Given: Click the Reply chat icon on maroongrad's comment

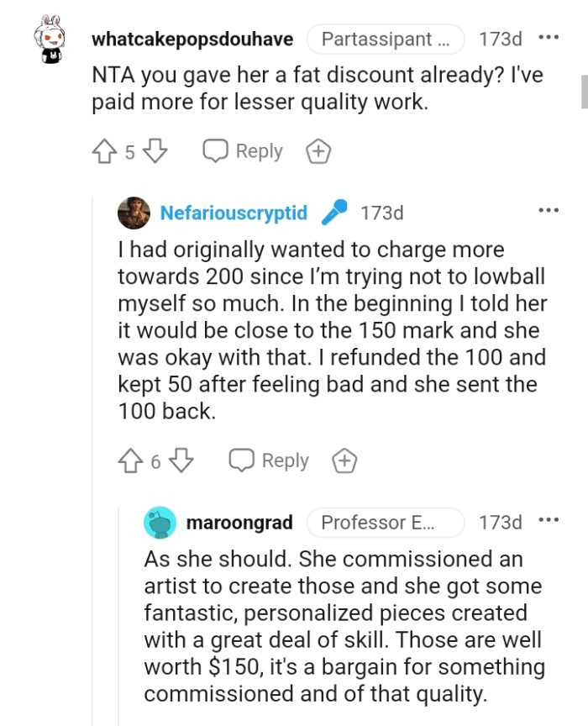Looking at the screenshot, I should 269,723.
